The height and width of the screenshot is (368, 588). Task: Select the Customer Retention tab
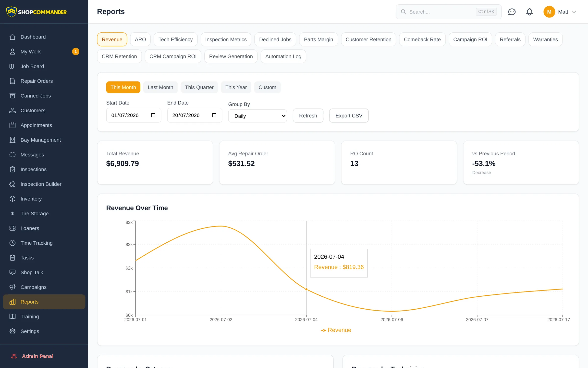click(x=368, y=39)
